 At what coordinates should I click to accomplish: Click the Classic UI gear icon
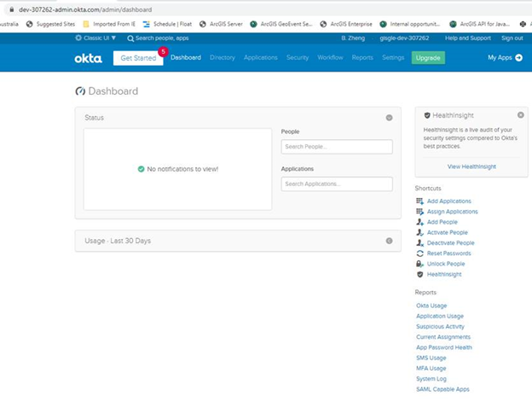pyautogui.click(x=78, y=38)
